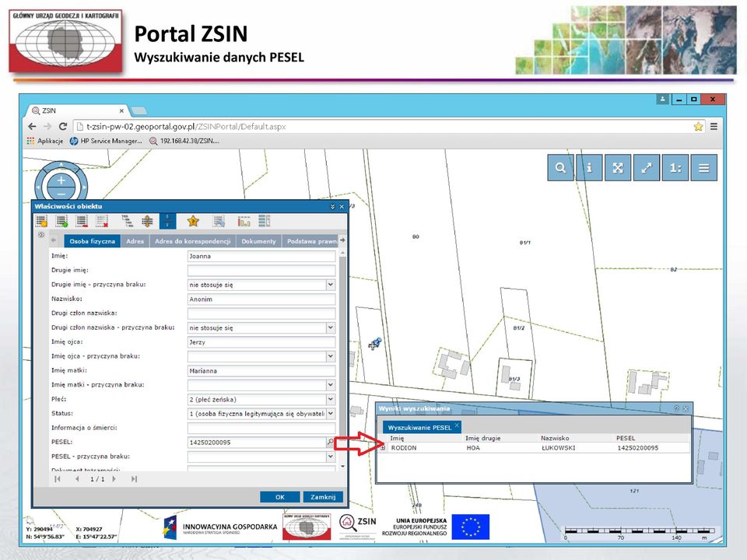
Task: Zoom in with the map navigator plus
Action: click(x=61, y=180)
